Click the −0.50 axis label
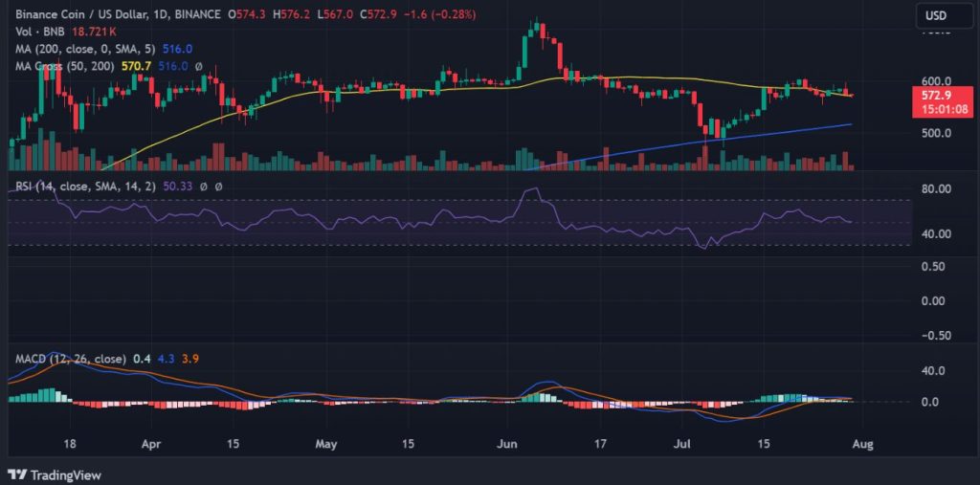Screen dimensions: 980x485 coord(935,335)
